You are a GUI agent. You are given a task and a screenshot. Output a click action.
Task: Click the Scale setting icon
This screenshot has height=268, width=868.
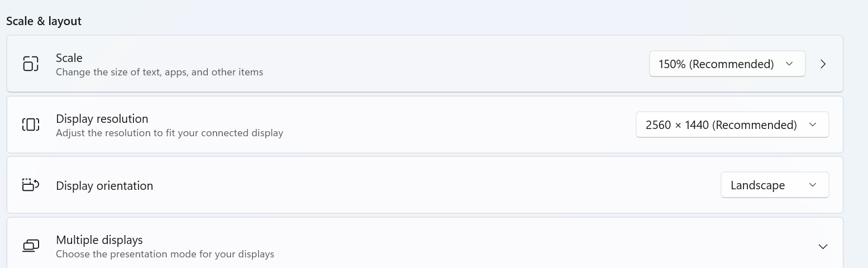pyautogui.click(x=31, y=64)
